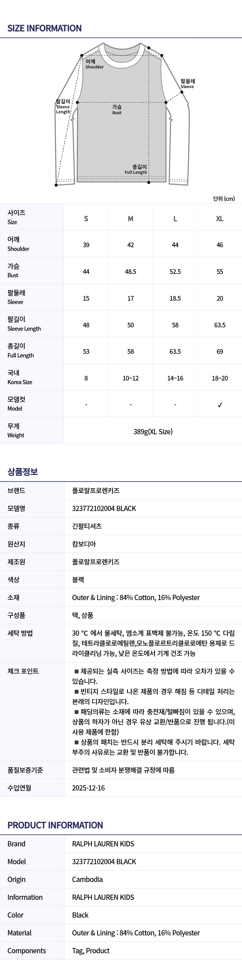
Task: Click the Tag, Product components value
Action: [91, 951]
